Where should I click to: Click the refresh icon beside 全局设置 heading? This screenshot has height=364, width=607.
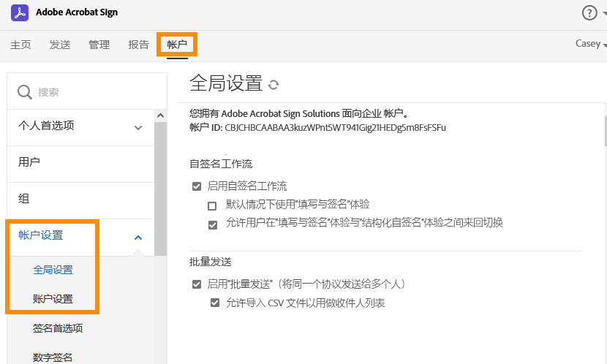coord(274,85)
